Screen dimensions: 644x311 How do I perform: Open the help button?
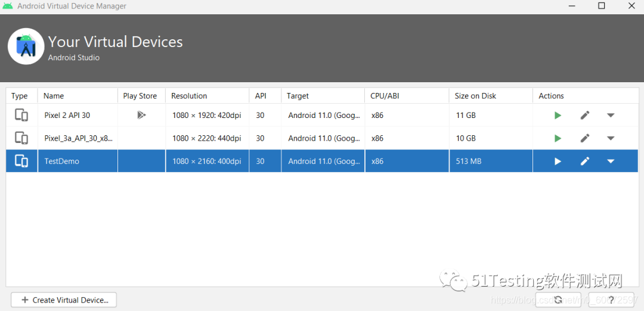pos(611,300)
